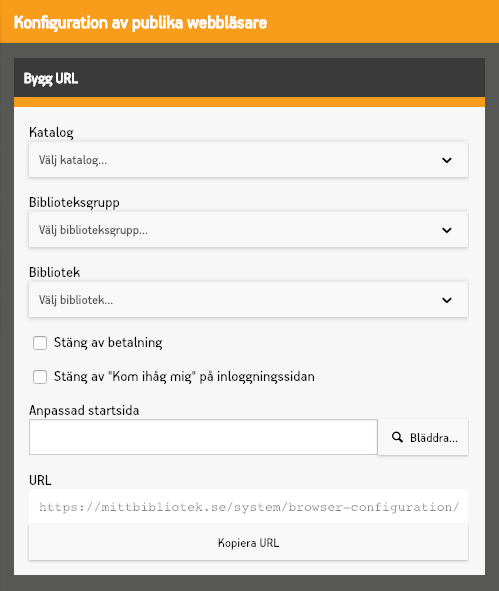This screenshot has height=591, width=499.
Task: Open the Välj katalog dropdown
Action: (x=248, y=160)
